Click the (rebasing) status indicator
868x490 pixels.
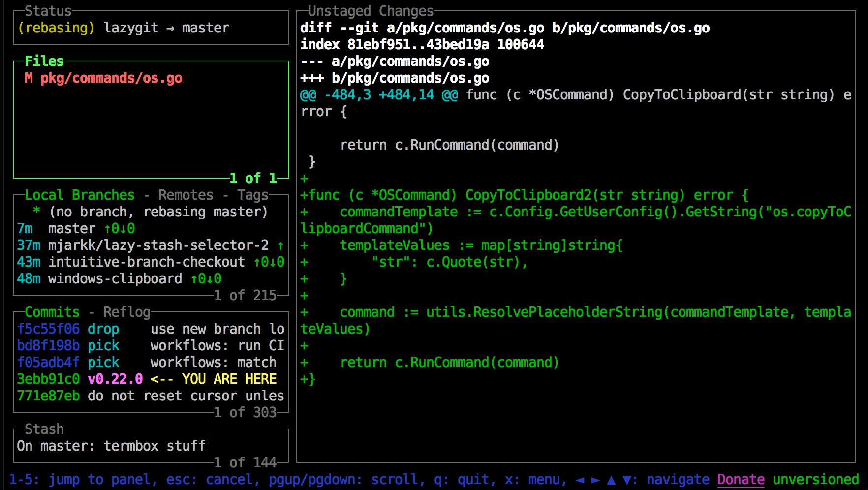point(56,28)
